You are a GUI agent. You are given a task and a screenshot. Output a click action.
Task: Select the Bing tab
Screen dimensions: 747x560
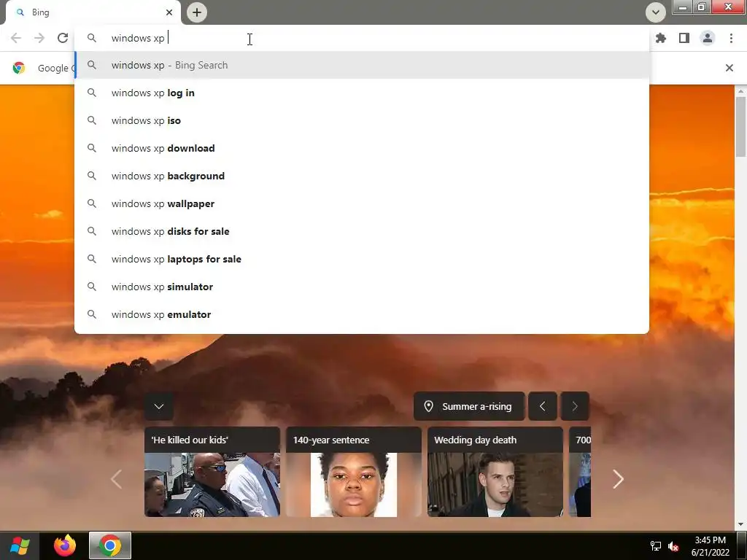point(93,12)
